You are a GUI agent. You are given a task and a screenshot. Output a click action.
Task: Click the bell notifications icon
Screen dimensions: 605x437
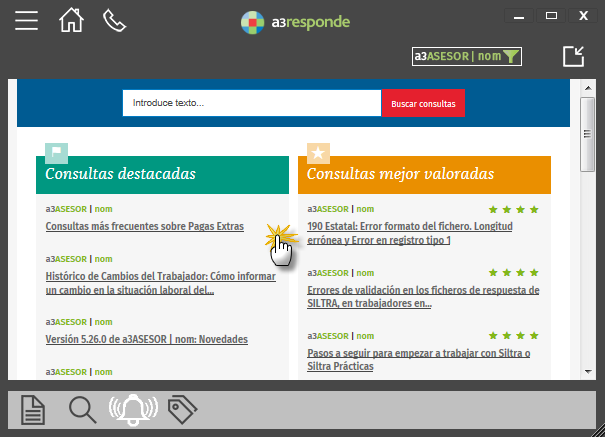[133, 410]
